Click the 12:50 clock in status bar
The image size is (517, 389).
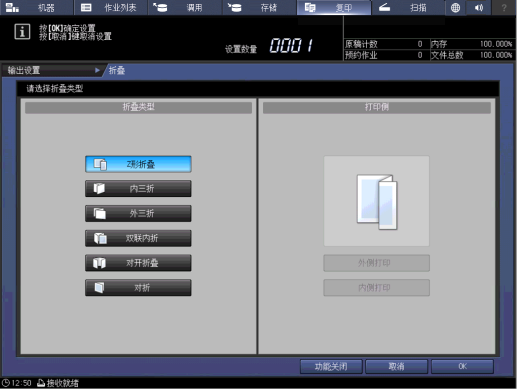pos(17,383)
